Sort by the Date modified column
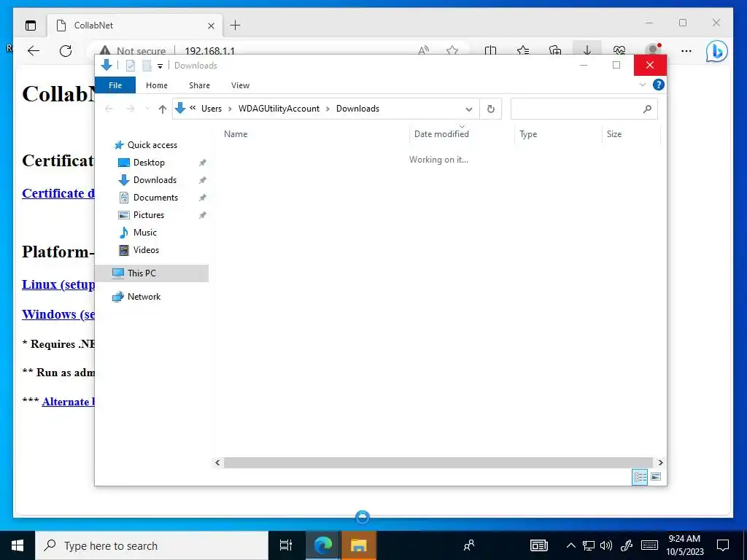This screenshot has width=747, height=560. [x=462, y=134]
